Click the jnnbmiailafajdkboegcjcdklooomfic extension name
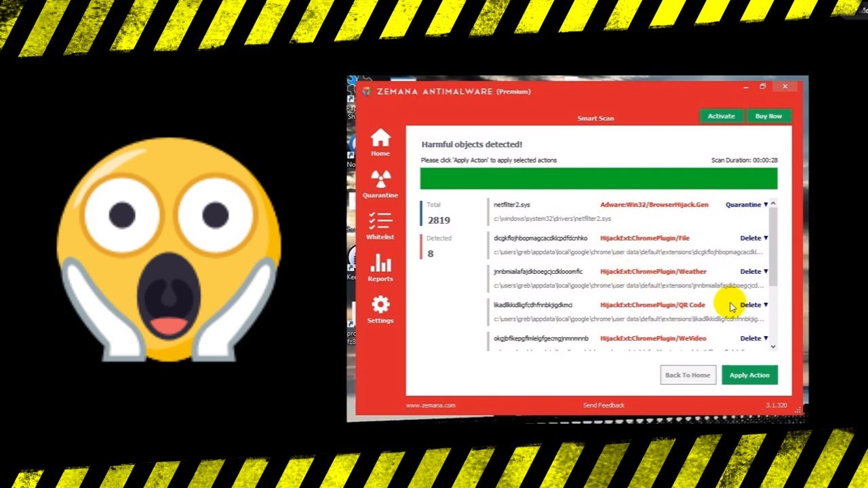This screenshot has height=488, width=868. coord(538,271)
